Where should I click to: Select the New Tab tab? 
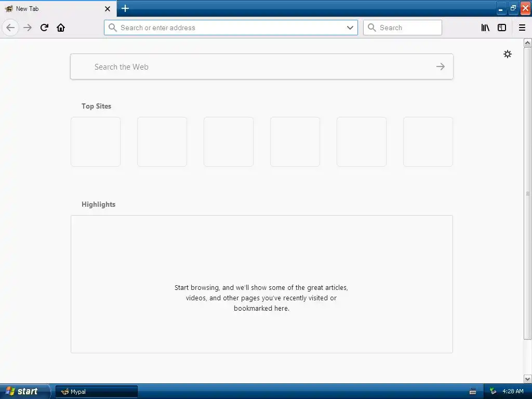[x=58, y=8]
